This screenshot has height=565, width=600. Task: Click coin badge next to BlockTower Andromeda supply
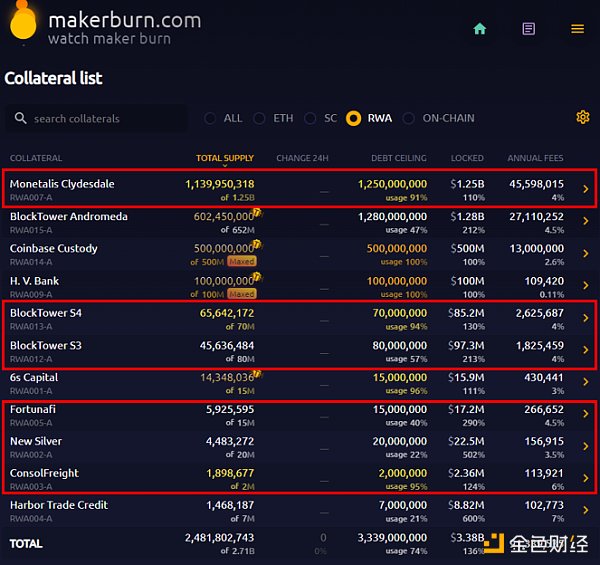(257, 212)
